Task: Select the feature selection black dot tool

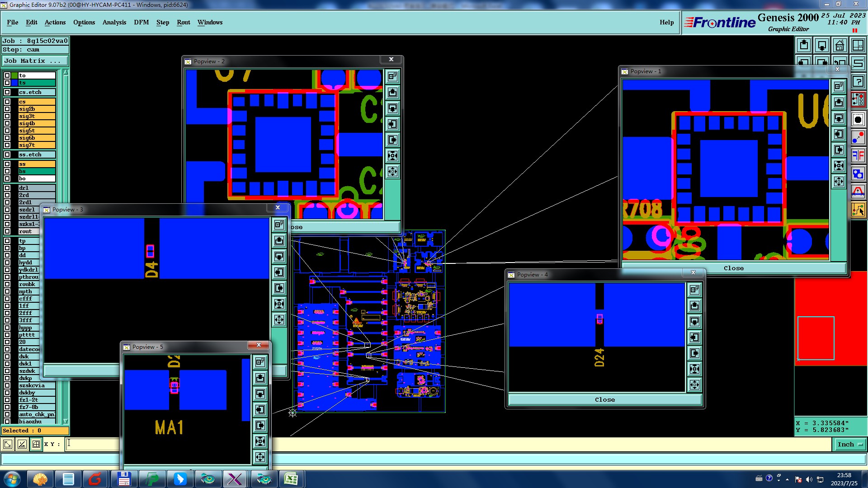Action: (x=858, y=120)
